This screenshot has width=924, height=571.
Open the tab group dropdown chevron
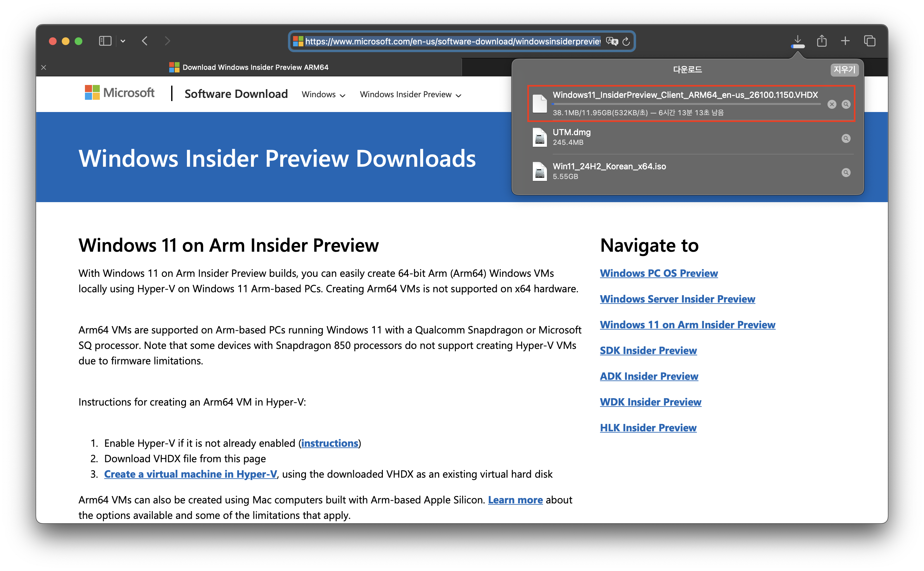(x=123, y=41)
